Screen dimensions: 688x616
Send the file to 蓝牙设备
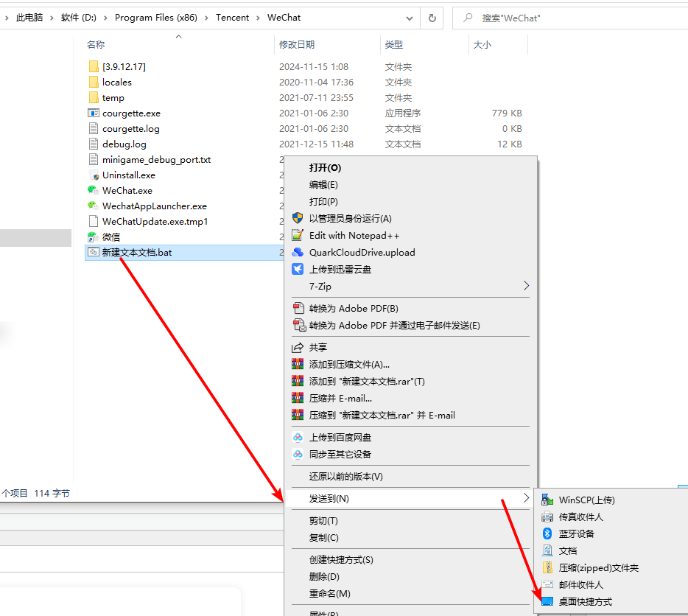pos(579,533)
